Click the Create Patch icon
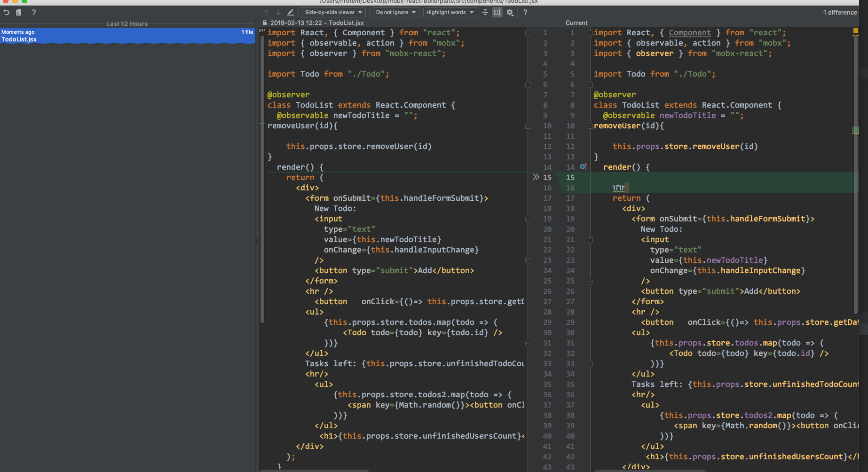Image resolution: width=868 pixels, height=472 pixels. 18,12
